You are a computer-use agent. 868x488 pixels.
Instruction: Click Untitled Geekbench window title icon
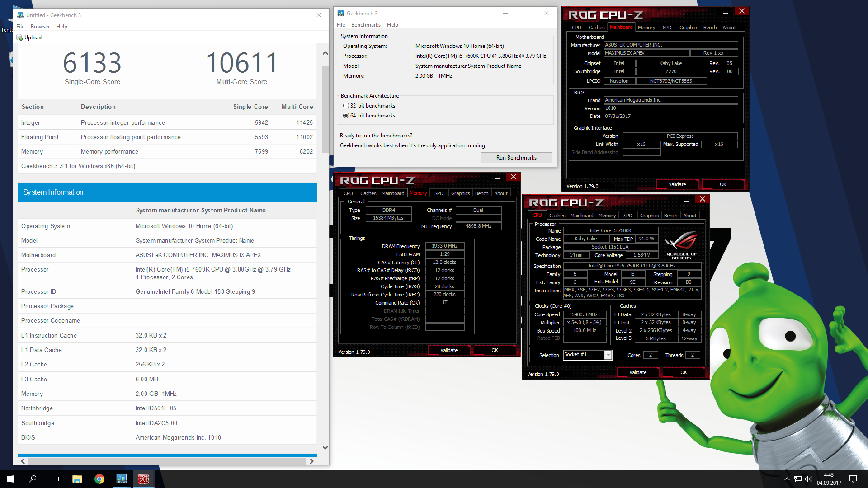coord(20,15)
